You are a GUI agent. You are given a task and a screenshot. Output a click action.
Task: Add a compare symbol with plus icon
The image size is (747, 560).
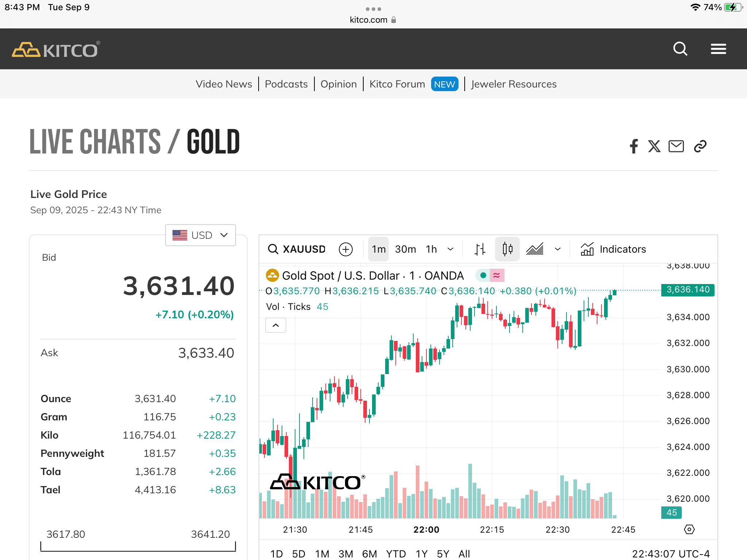(346, 249)
